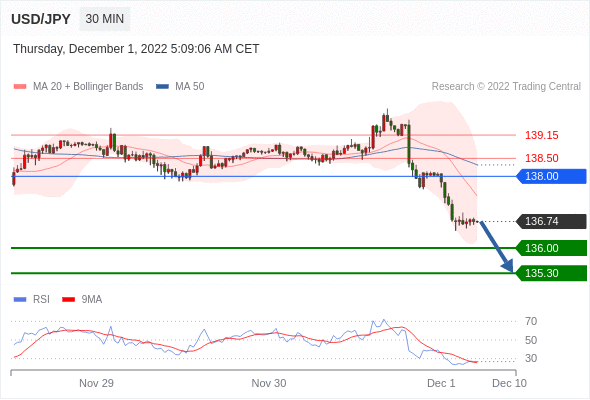
Task: Click the date line 'Thursday, December 1, 2022'
Action: coord(136,49)
